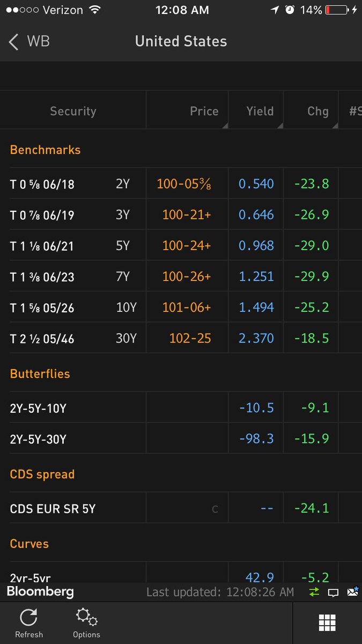Select the 2Y-5Y-10Y butterfly row

pyautogui.click(x=181, y=408)
